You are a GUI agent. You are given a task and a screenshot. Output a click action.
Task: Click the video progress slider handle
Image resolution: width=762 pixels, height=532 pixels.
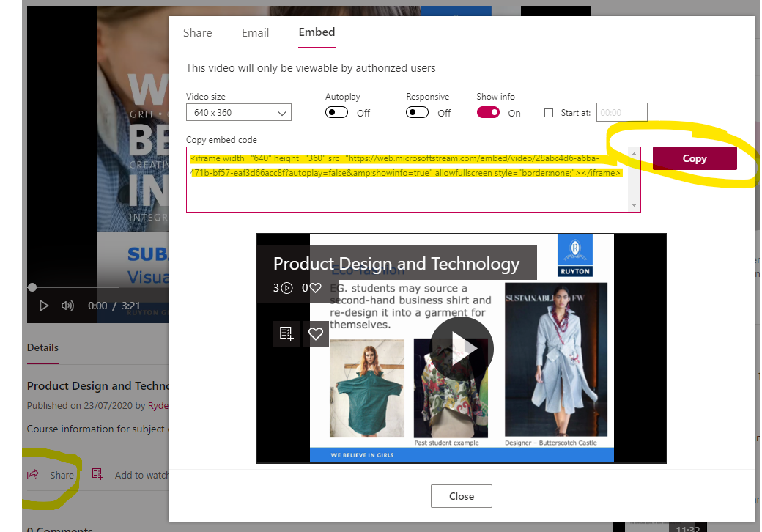(32, 287)
